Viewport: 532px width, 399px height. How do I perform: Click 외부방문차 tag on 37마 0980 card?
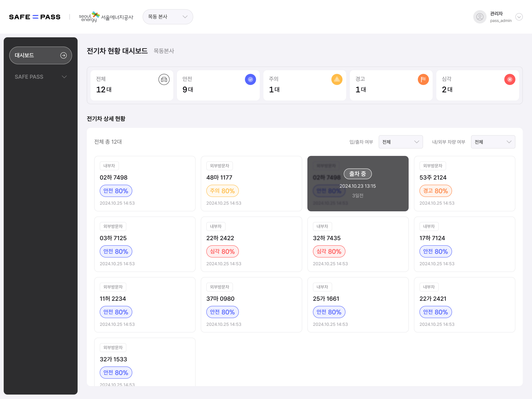click(220, 287)
